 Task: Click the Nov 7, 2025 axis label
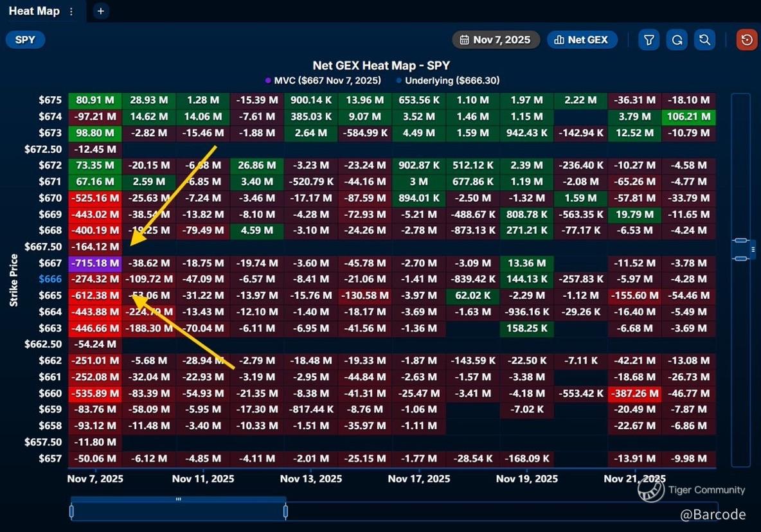coord(95,479)
